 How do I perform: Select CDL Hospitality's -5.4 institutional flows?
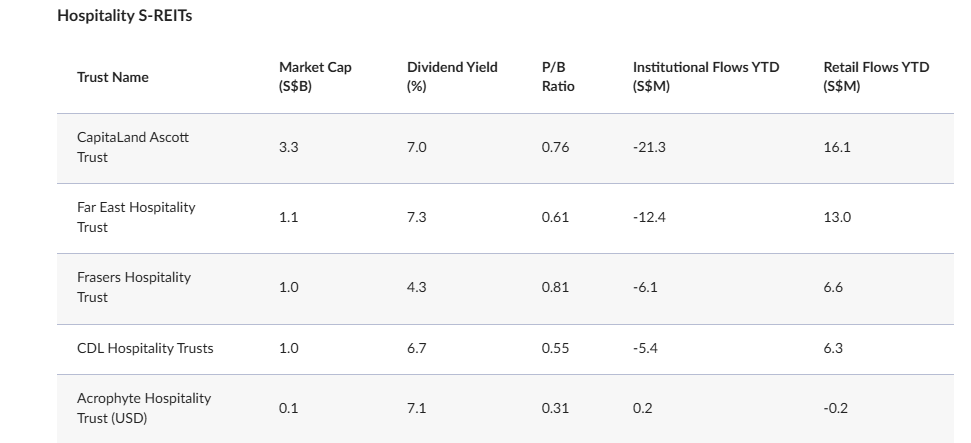[647, 348]
